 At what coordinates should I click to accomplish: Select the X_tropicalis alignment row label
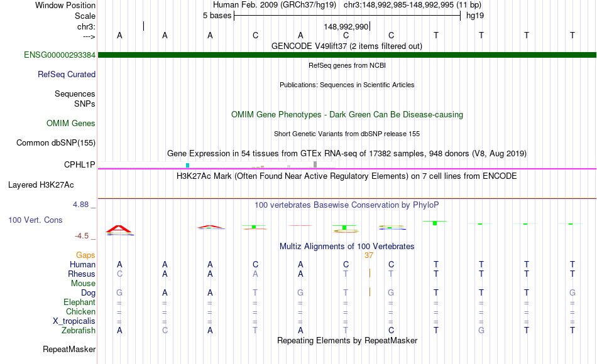pos(74,321)
